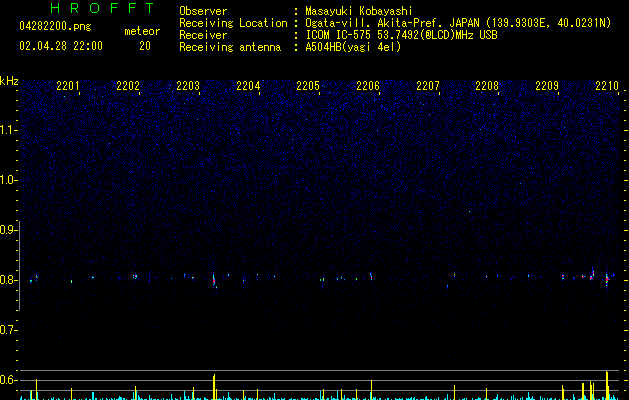This screenshot has width=629, height=400.
Task: Click the 1.1 kHz axis label
Action: coord(8,130)
